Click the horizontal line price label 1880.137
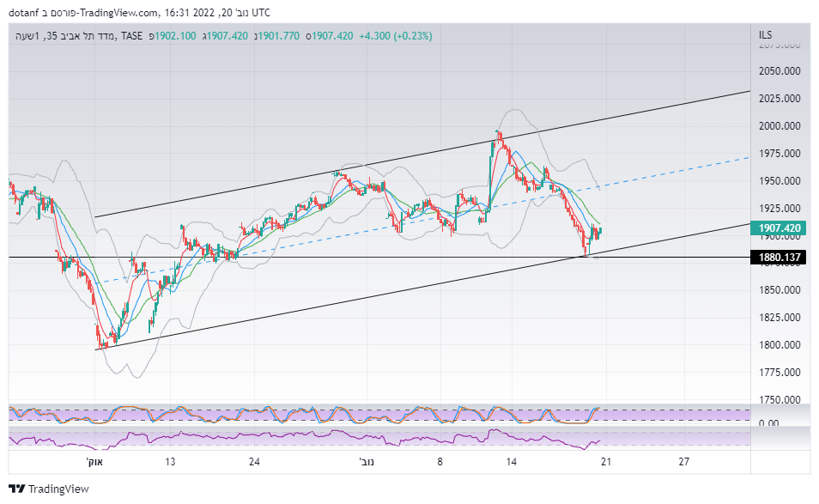The height and width of the screenshot is (504, 819). pos(779,257)
